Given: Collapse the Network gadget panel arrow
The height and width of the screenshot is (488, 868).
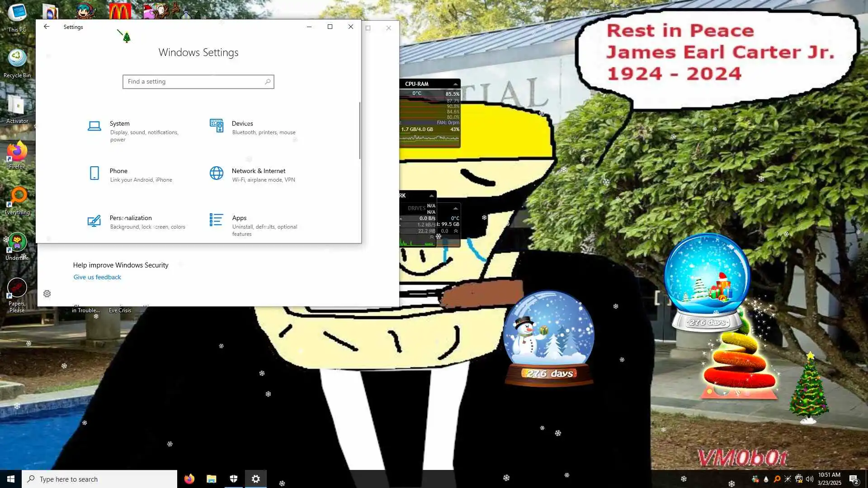Looking at the screenshot, I should click(x=431, y=196).
